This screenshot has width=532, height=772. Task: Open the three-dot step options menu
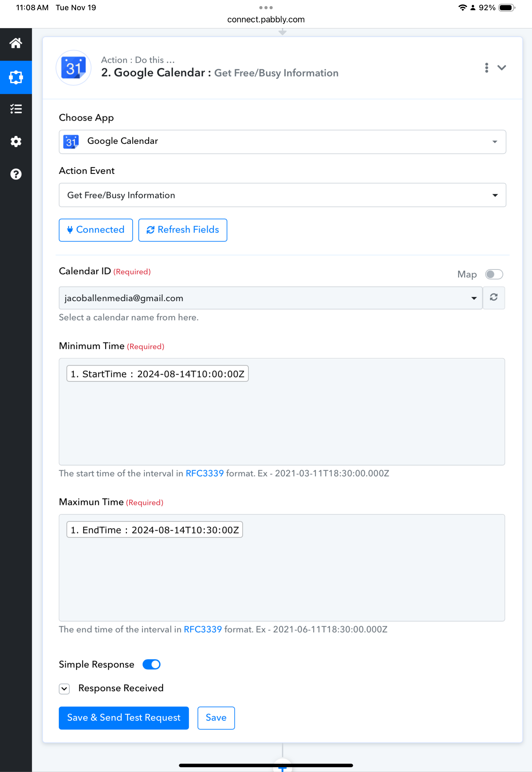tap(487, 68)
